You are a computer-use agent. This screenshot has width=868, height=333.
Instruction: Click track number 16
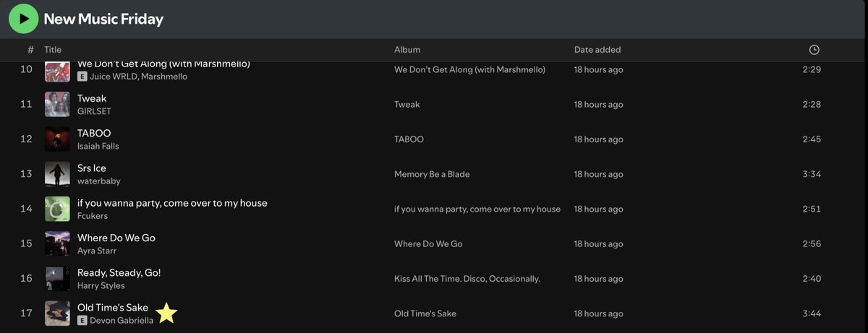[x=26, y=278]
